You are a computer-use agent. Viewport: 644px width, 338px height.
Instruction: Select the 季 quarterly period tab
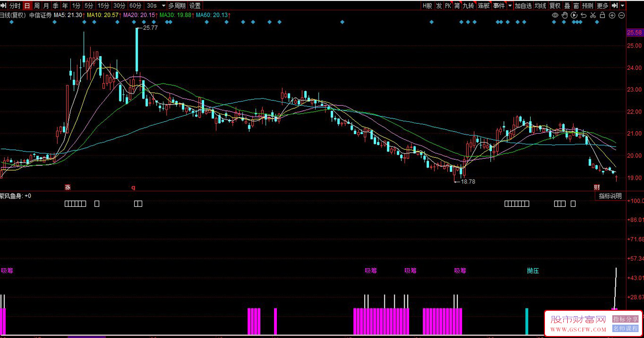pos(55,5)
